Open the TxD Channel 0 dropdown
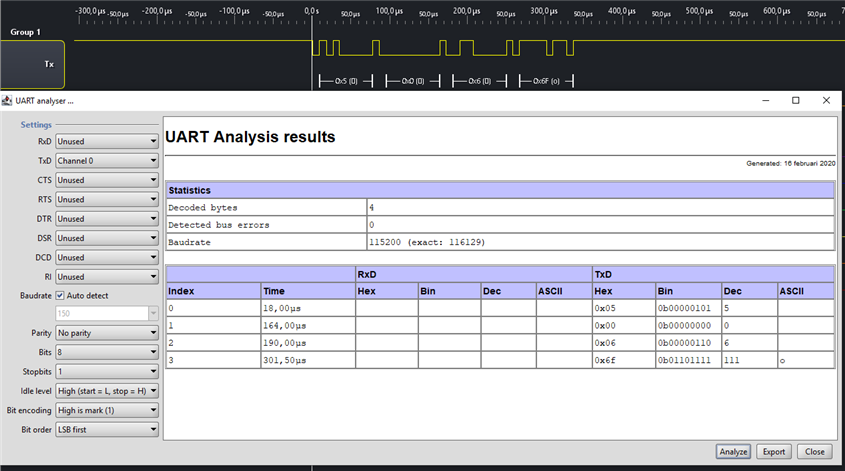845x471 pixels. point(107,161)
